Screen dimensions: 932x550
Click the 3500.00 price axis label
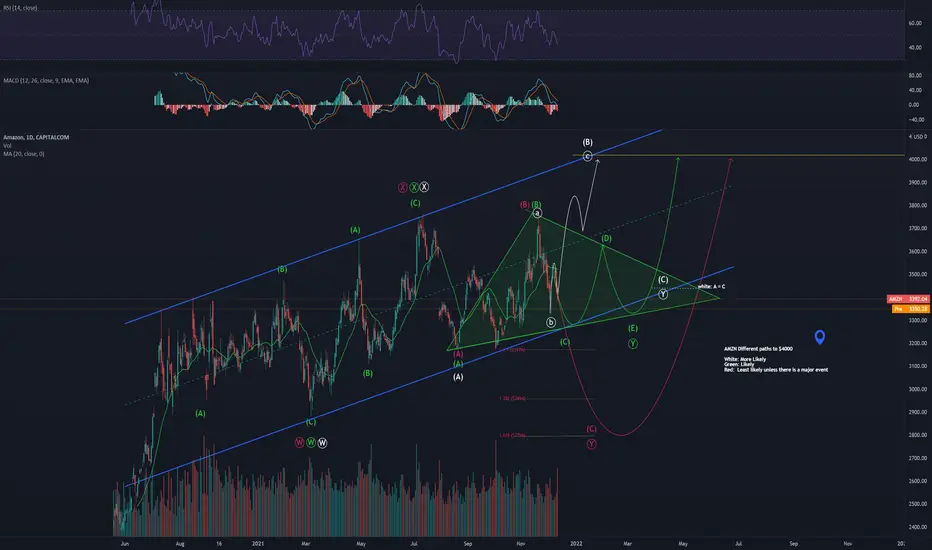918,275
